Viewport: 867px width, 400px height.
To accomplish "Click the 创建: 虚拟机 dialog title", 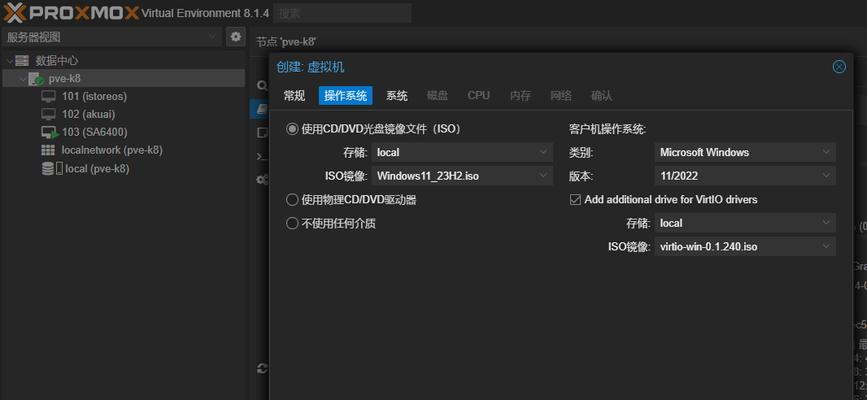I will (310, 67).
